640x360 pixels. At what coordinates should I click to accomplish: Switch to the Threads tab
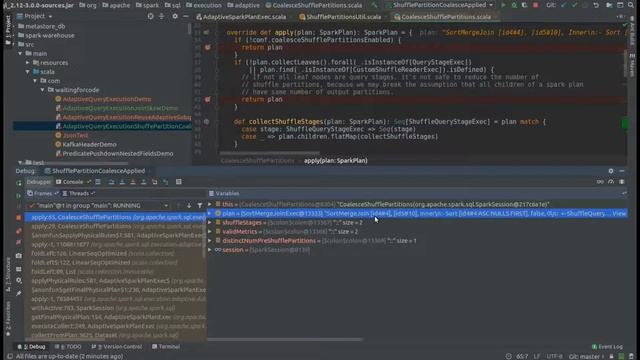coord(78,193)
